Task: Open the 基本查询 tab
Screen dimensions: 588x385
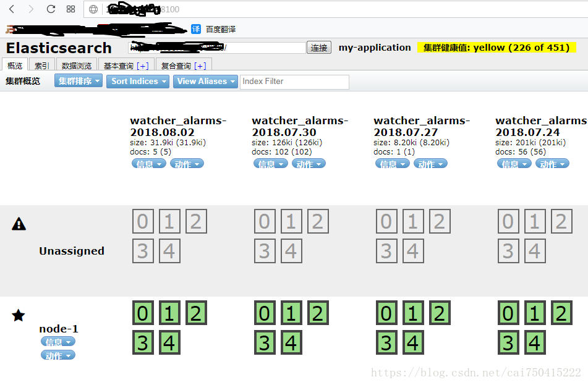Action: (119, 66)
